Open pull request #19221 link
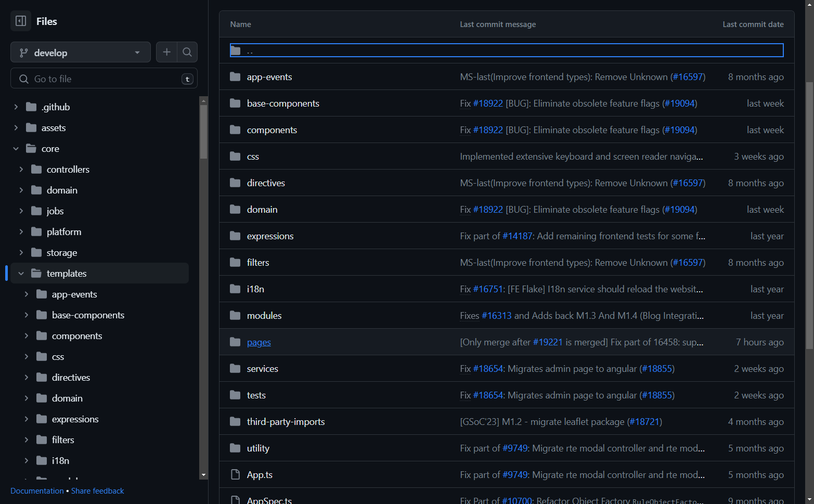The image size is (814, 504). pyautogui.click(x=548, y=342)
